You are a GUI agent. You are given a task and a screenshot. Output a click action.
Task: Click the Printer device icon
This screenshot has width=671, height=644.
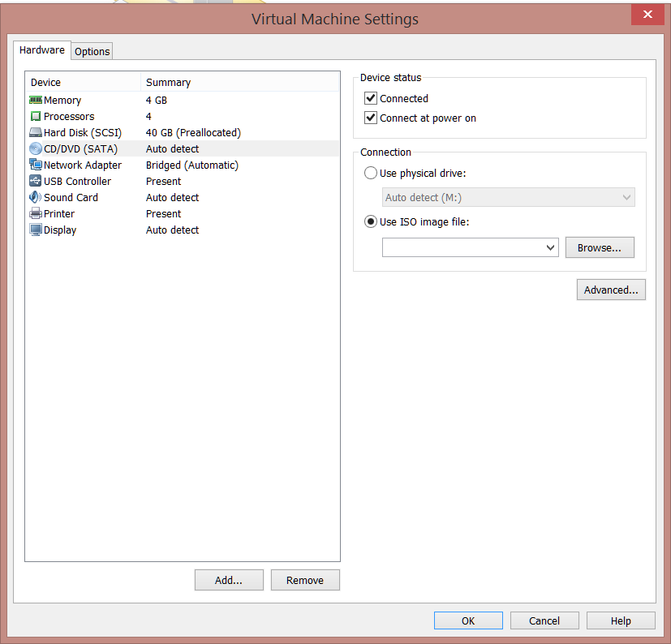(36, 213)
